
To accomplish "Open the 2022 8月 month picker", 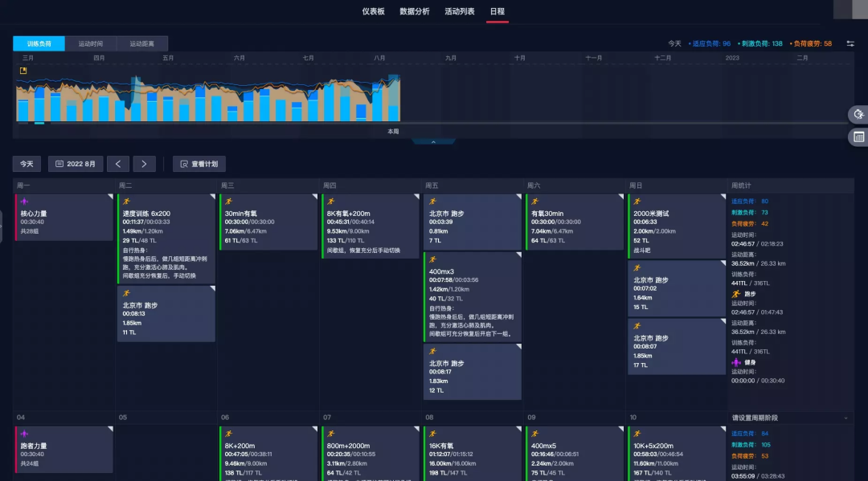I will 76,164.
